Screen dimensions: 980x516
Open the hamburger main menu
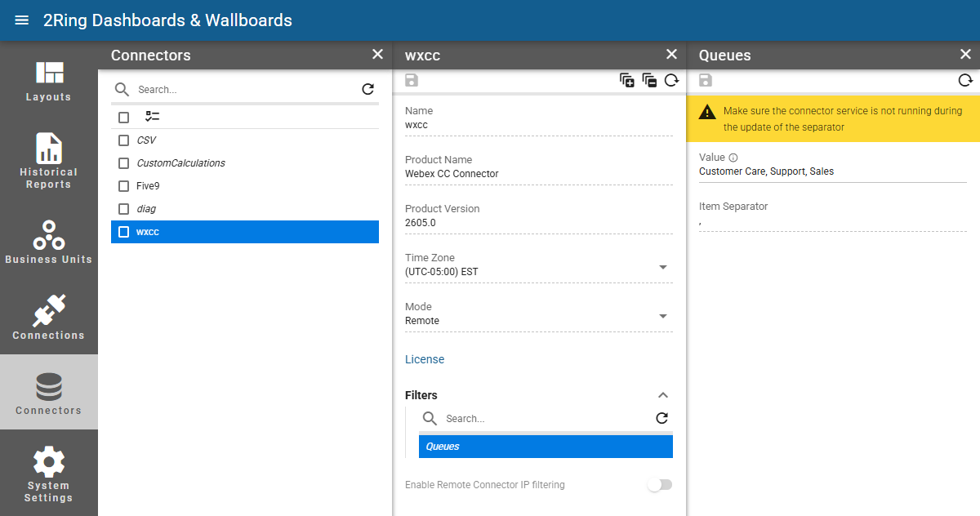22,20
